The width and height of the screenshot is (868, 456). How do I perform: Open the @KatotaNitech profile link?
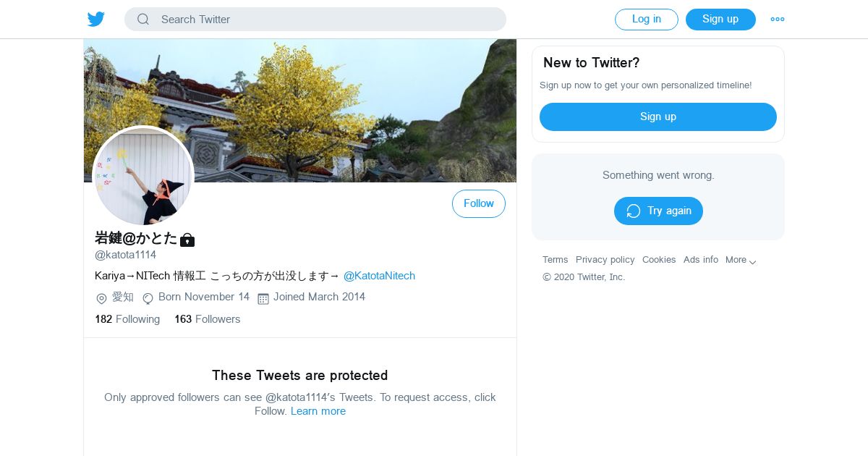point(379,276)
